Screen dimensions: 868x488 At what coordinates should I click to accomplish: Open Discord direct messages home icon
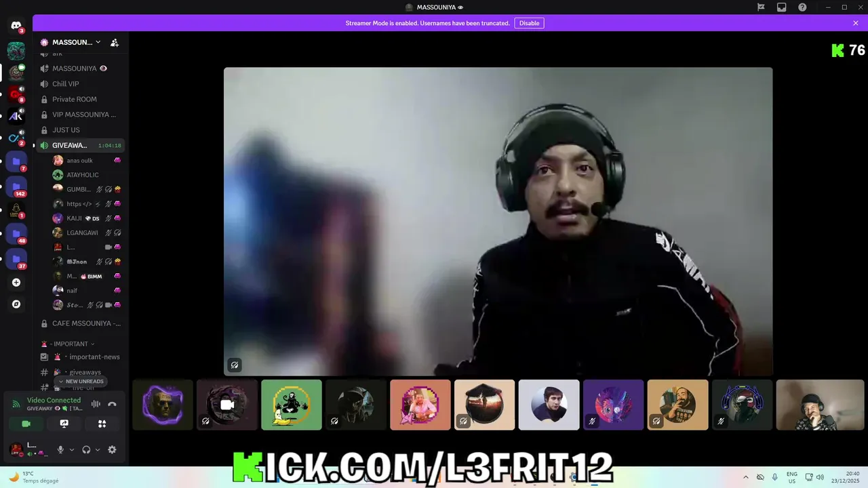(x=16, y=26)
